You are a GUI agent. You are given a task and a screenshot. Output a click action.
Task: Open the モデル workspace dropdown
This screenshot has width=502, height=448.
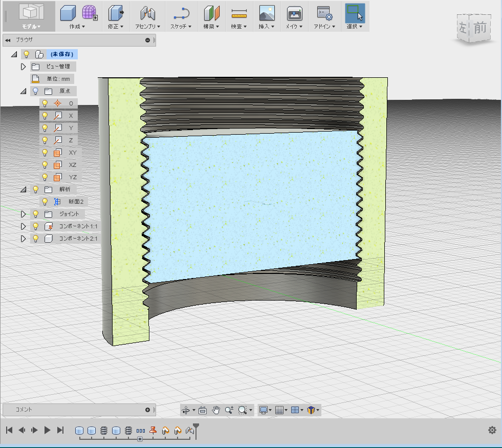[x=31, y=26]
